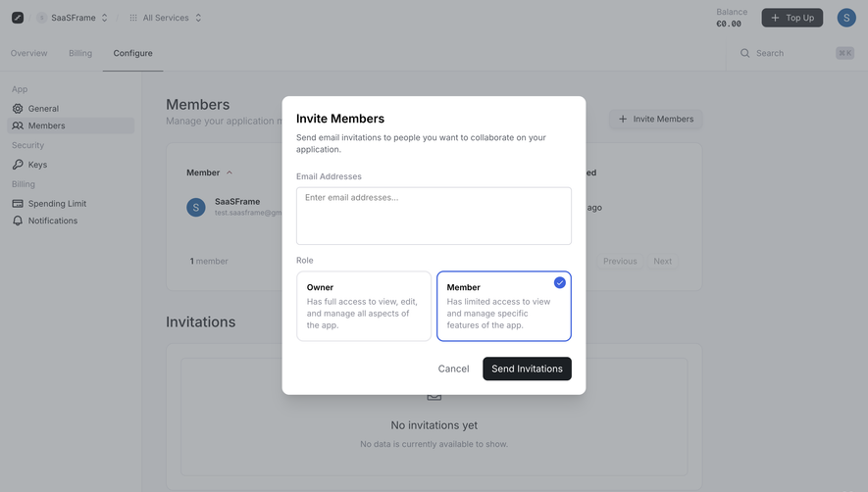Click the Search field
This screenshot has width=868, height=492.
796,53
